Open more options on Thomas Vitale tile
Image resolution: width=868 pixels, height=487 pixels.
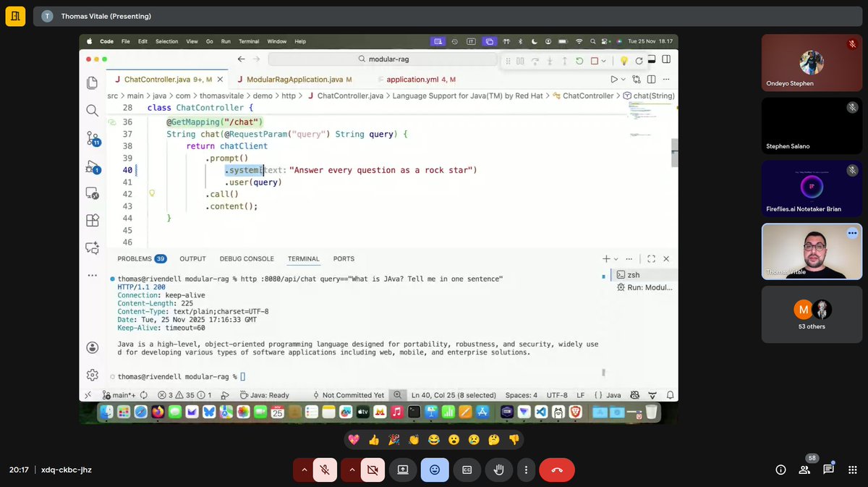(852, 233)
